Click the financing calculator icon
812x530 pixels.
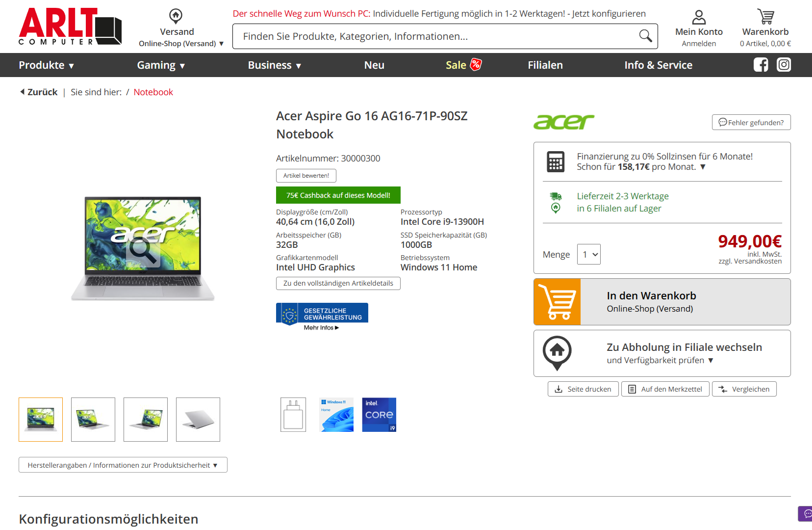coord(556,161)
